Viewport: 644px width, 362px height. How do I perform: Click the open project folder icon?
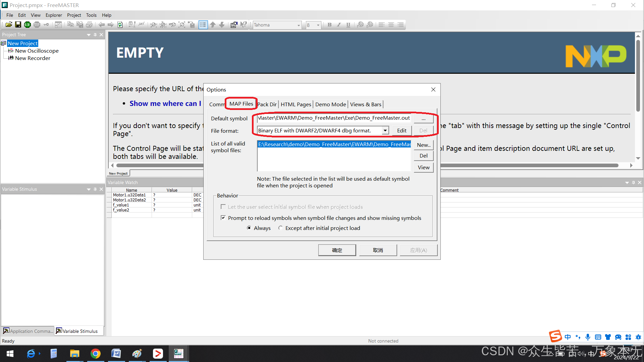[9, 24]
